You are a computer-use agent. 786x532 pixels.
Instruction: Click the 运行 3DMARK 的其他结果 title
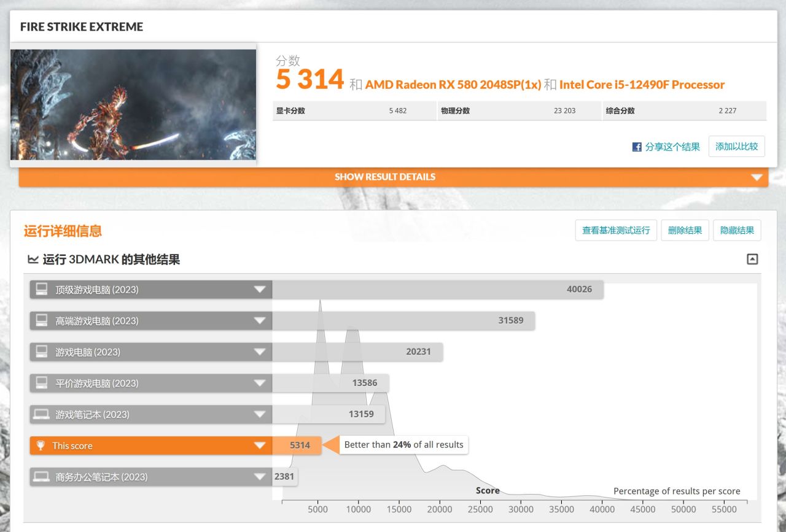click(x=111, y=260)
